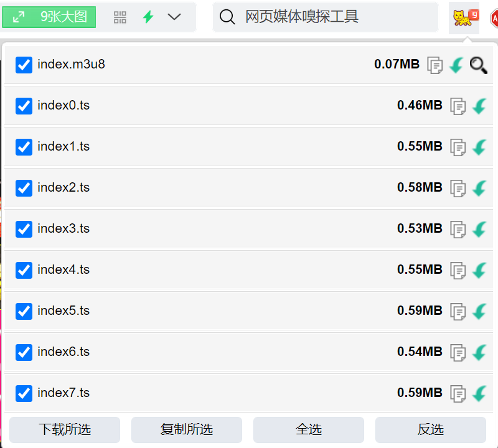
Task: Click the 0.46MB size value
Action: point(420,105)
